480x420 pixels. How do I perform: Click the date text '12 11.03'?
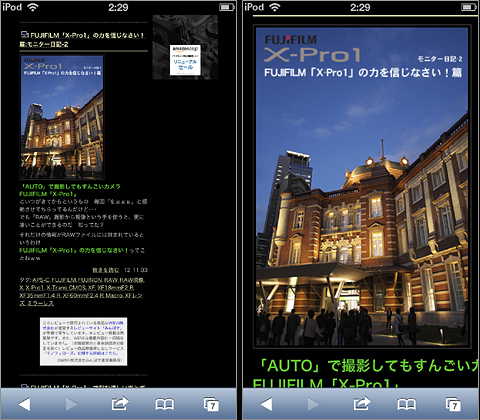(x=136, y=270)
